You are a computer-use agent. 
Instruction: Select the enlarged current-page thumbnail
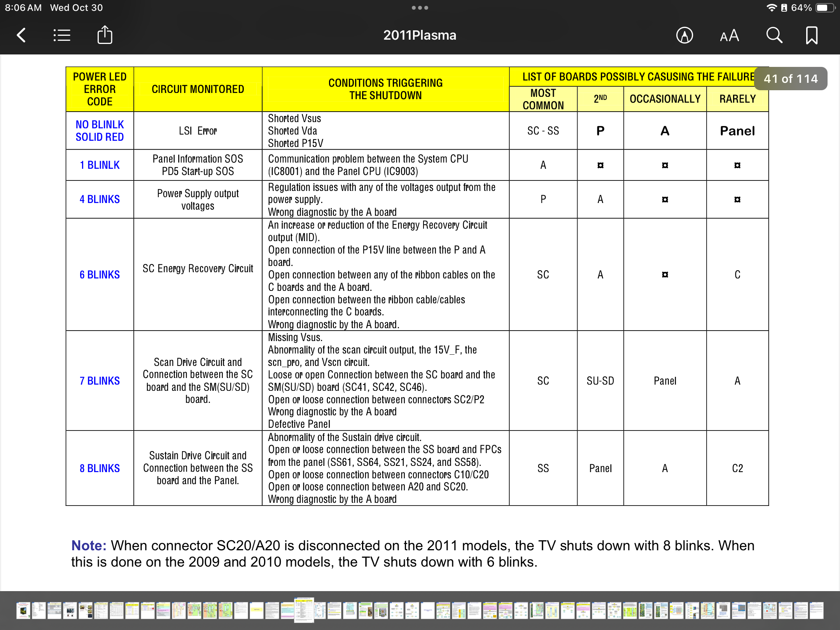[304, 610]
